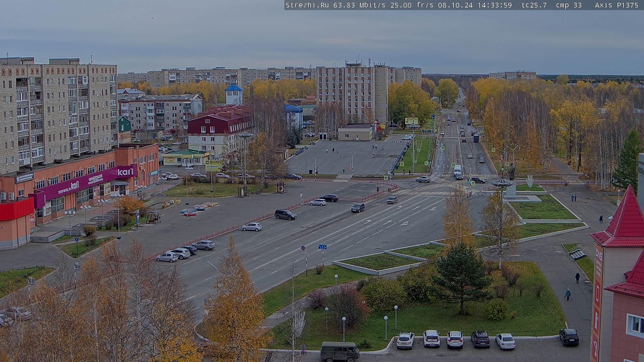Select the Axis P1375 camera model text
Image resolution: width=644 pixels, height=362 pixels.
pos(616,5)
